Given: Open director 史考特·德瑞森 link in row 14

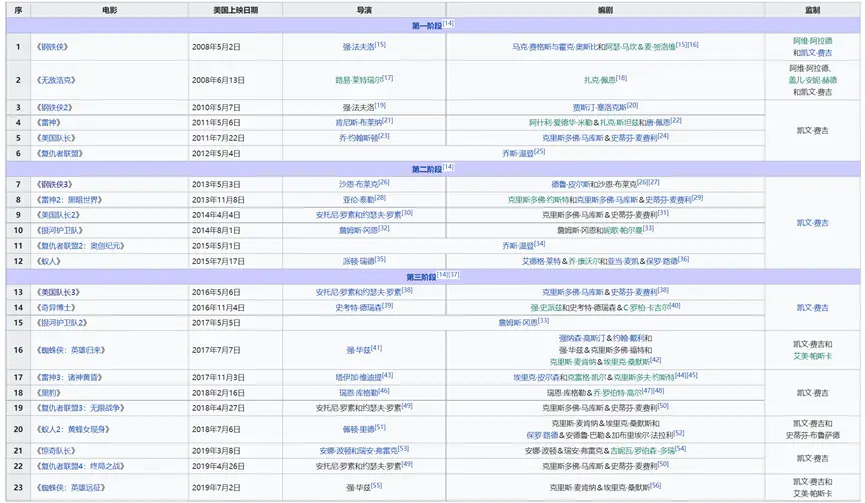Looking at the screenshot, I should (359, 308).
